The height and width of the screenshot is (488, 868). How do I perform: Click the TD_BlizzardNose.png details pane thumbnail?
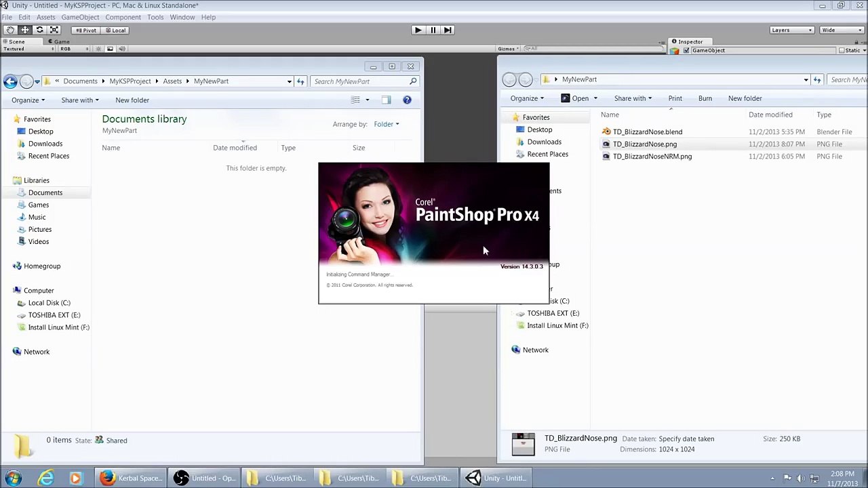(523, 444)
